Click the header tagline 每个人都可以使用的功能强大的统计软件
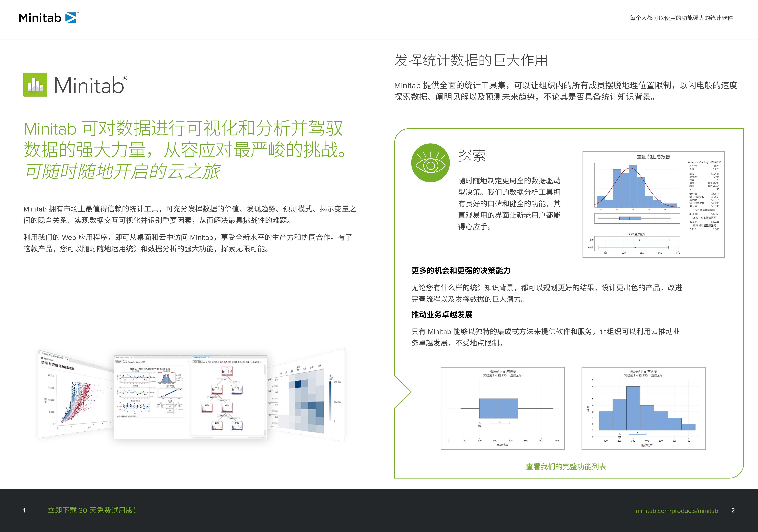Image resolution: width=758 pixels, height=532 pixels. point(681,18)
